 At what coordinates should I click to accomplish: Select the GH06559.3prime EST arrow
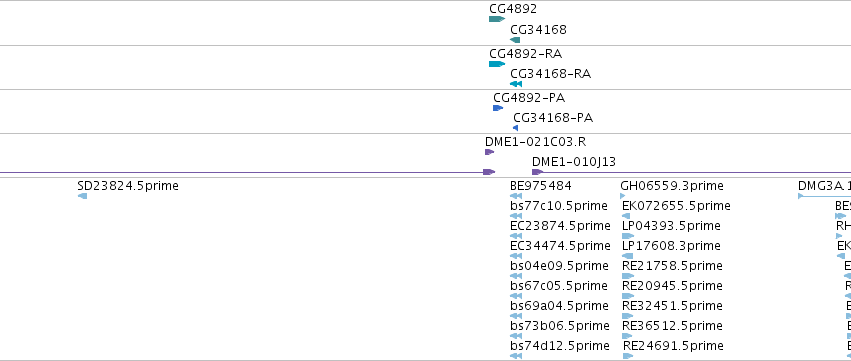click(623, 196)
